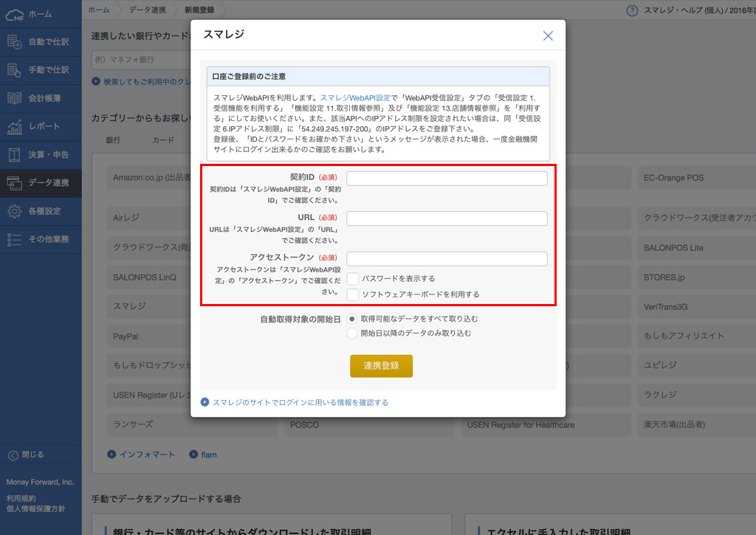
Task: Select 開始日以降のデータのみ取り込む radio button
Action: [352, 334]
